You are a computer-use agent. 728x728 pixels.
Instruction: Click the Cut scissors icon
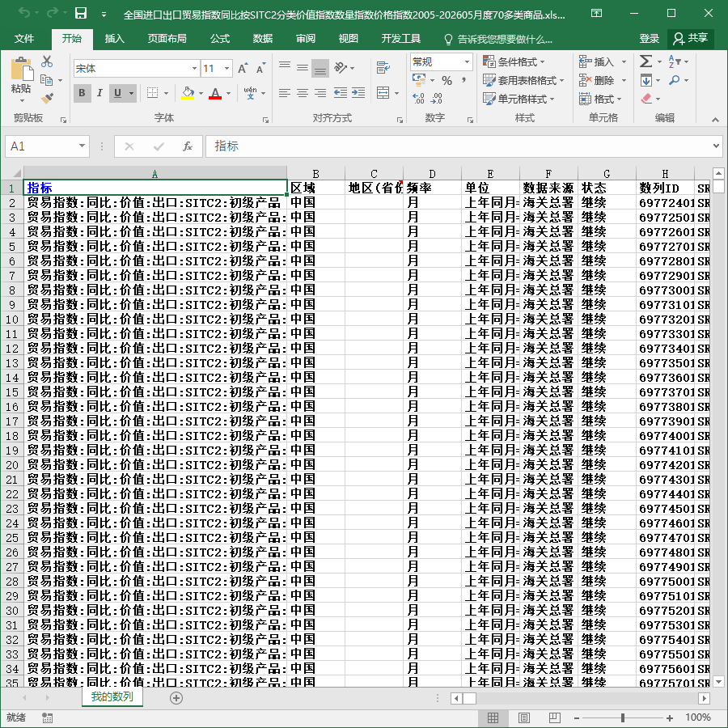47,61
